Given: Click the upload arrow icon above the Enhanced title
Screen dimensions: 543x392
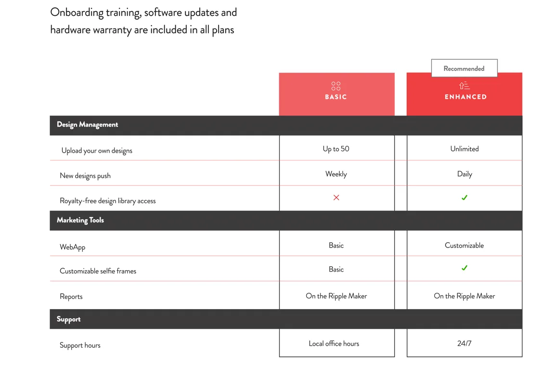Looking at the screenshot, I should tap(464, 86).
